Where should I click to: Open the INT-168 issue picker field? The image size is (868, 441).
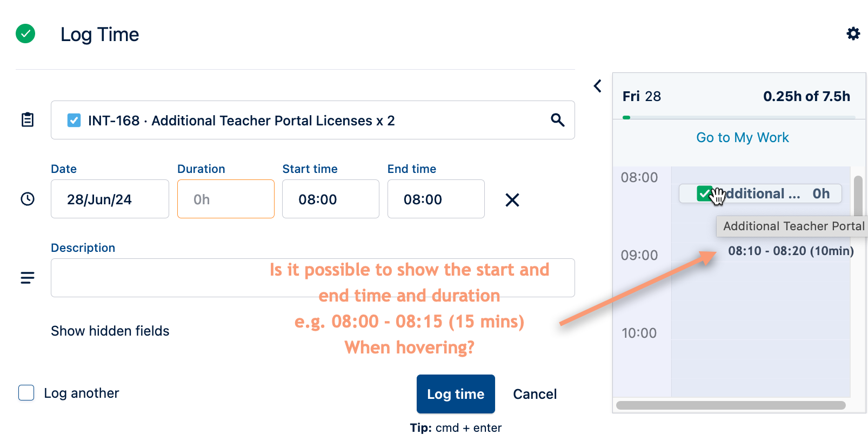[x=303, y=120]
